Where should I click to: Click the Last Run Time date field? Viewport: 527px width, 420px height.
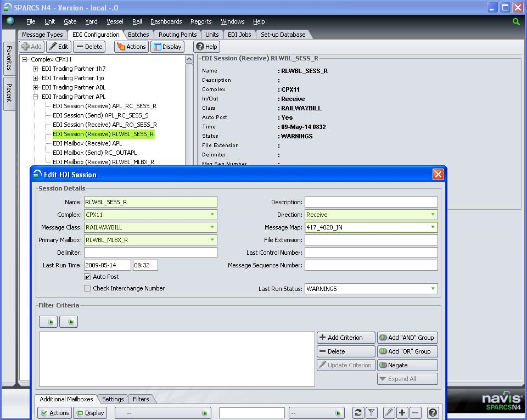[x=107, y=265]
